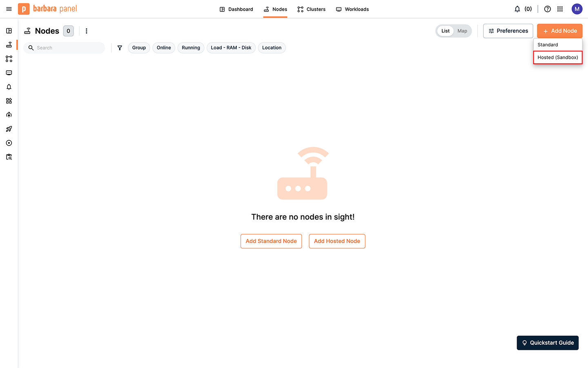Screen dimensions: 588x368
Task: Open the Nodes three-dot options menu
Action: (87, 31)
